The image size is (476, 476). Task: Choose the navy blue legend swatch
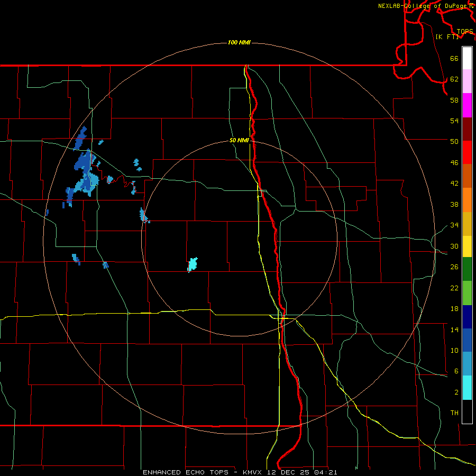pos(467,317)
